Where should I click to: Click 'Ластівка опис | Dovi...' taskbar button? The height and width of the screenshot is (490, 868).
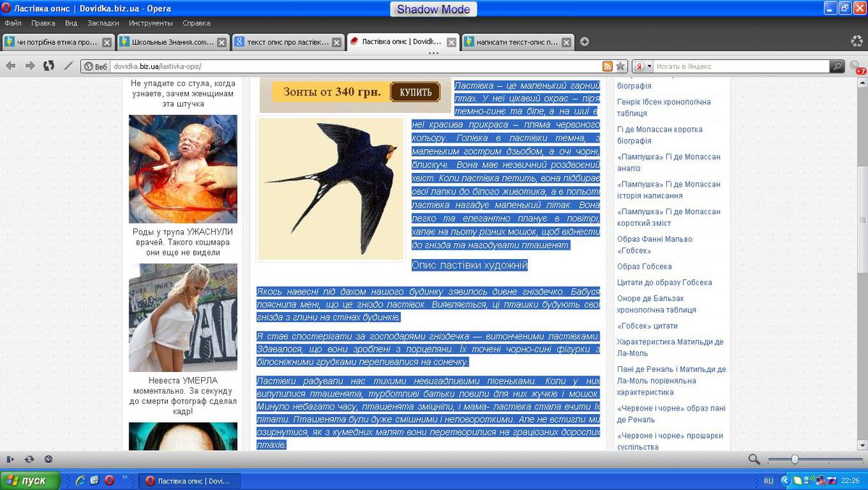coord(190,481)
